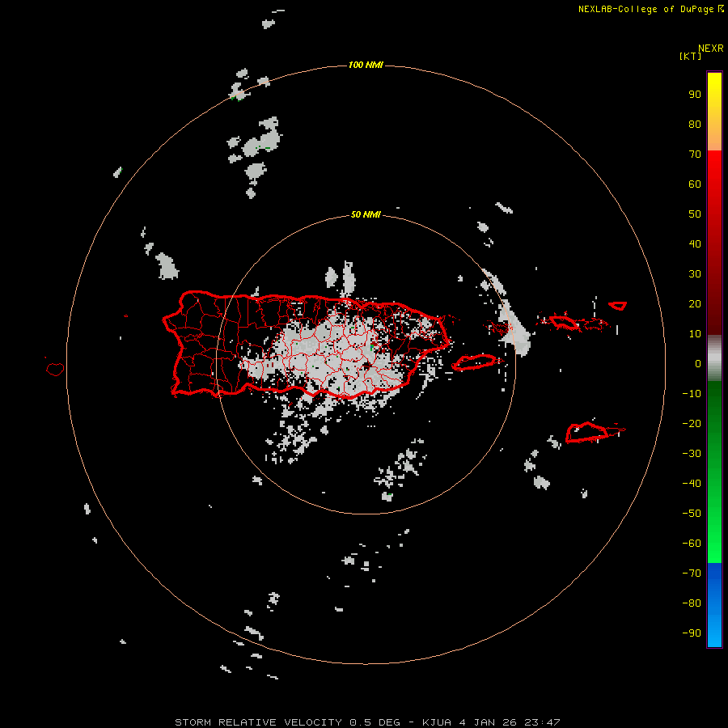Click the '-30' value on the velocity scale
728x728 pixels.
(x=692, y=454)
